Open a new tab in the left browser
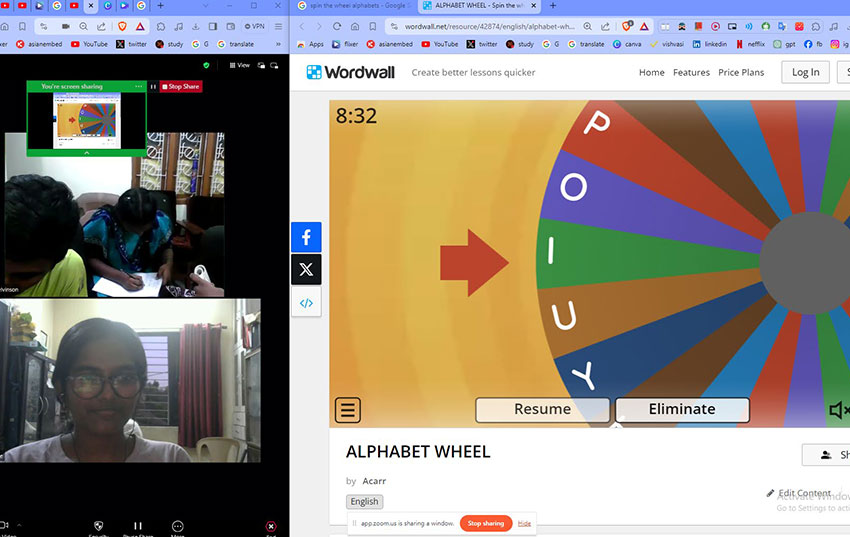 (160, 5)
